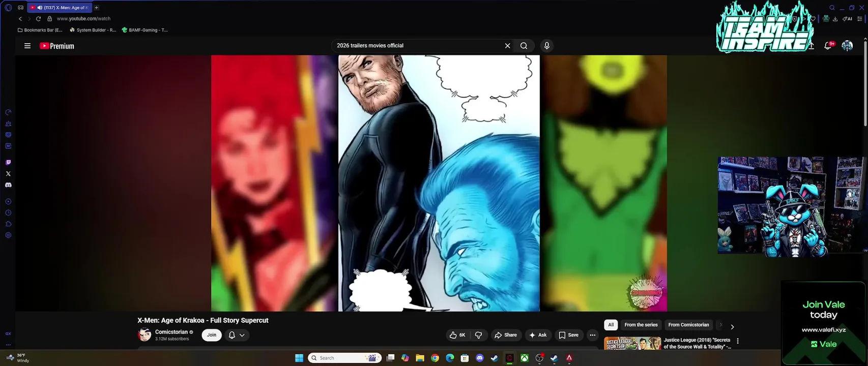
Task: Open X (Twitter) in sidebar
Action: [8, 174]
